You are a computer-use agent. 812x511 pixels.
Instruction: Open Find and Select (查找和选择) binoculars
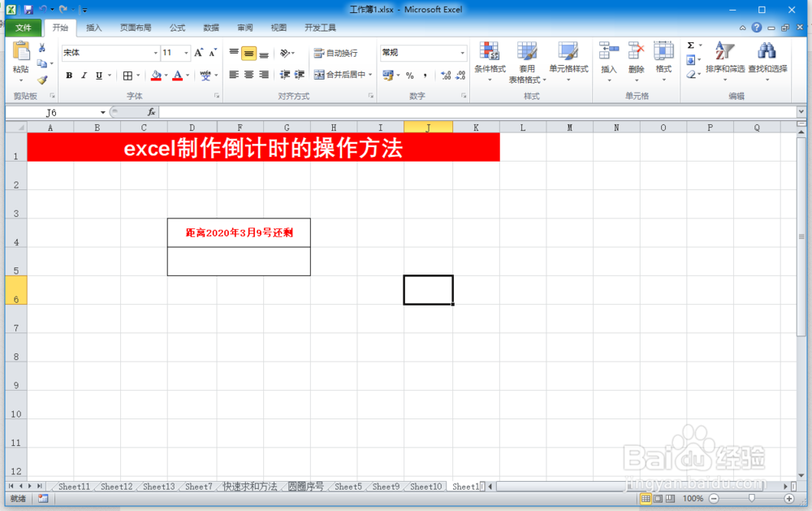tap(767, 60)
